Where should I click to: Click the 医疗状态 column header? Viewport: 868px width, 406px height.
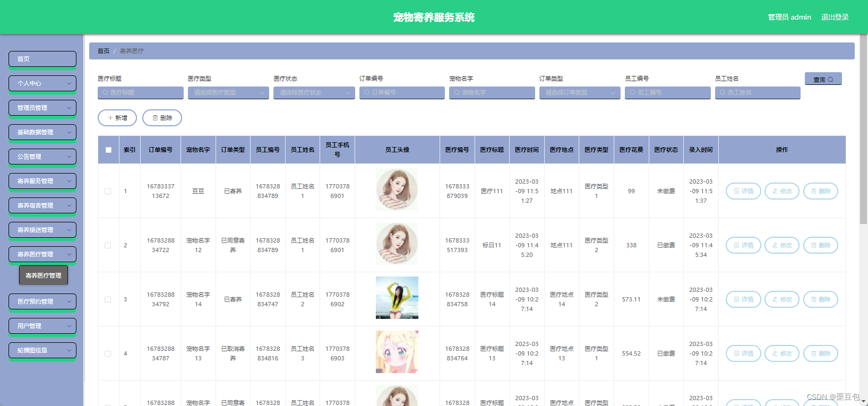coord(666,150)
